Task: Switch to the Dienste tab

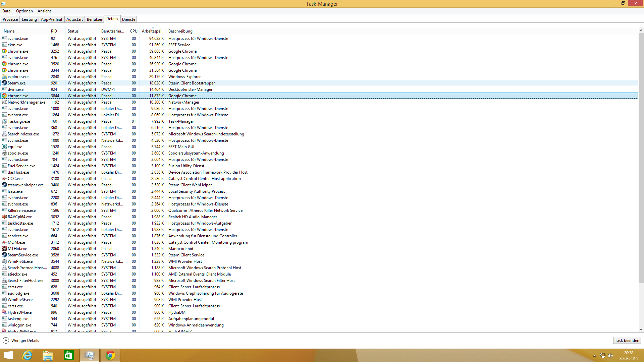Action: [129, 19]
